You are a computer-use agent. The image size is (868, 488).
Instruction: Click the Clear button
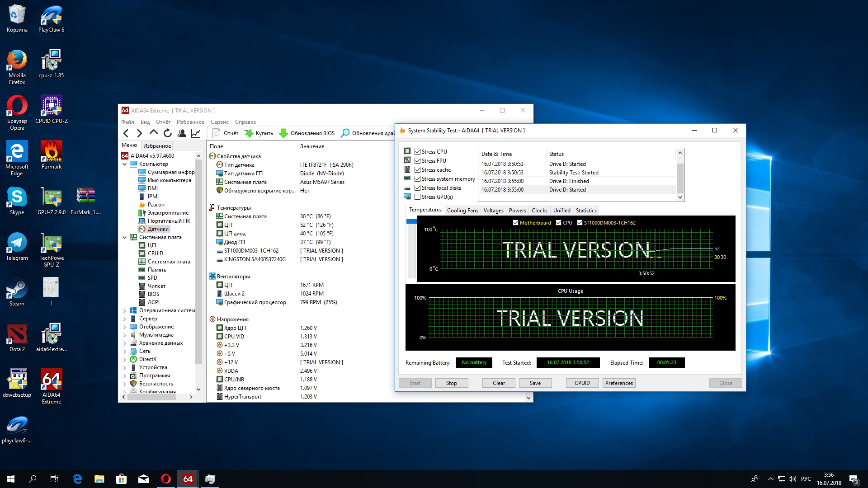(x=499, y=383)
